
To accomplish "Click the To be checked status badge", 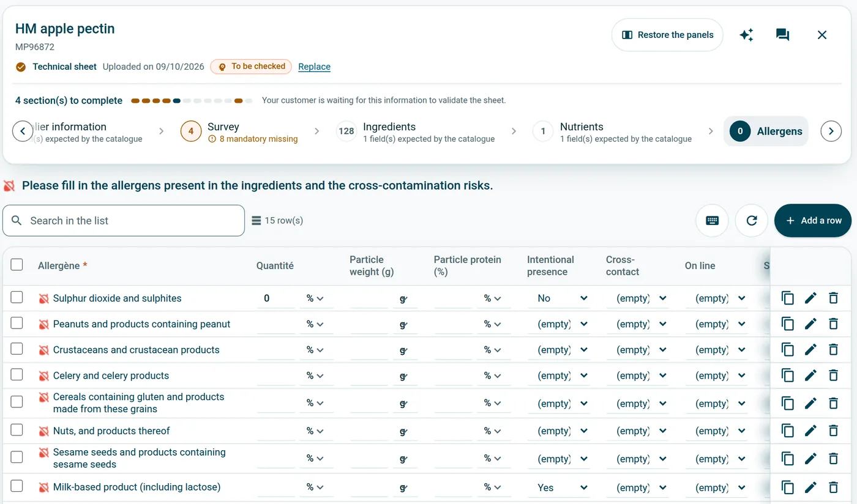I will click(x=251, y=67).
